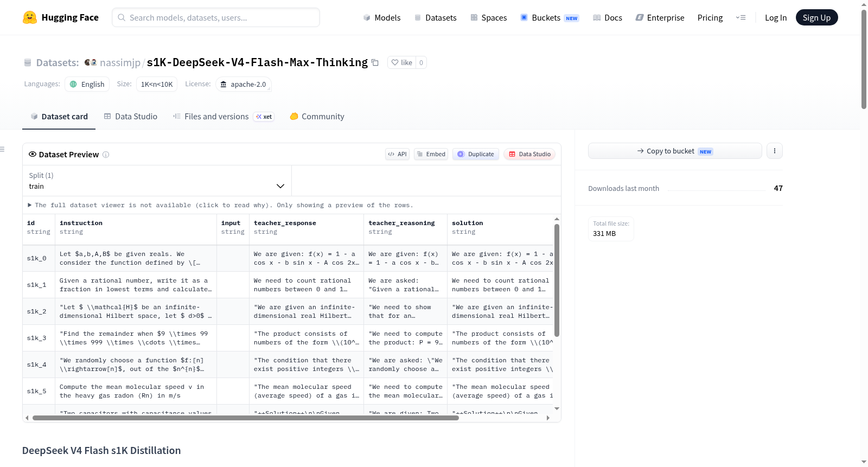The height and width of the screenshot is (467, 868).
Task: Expand the full dataset viewer notice
Action: (x=220, y=205)
